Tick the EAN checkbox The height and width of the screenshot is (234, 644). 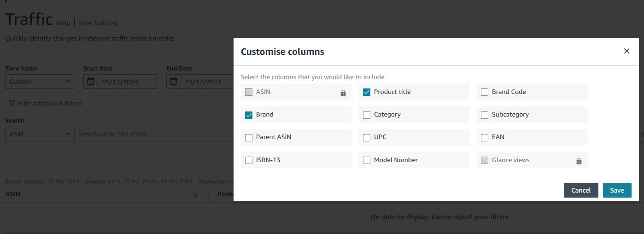tap(485, 137)
